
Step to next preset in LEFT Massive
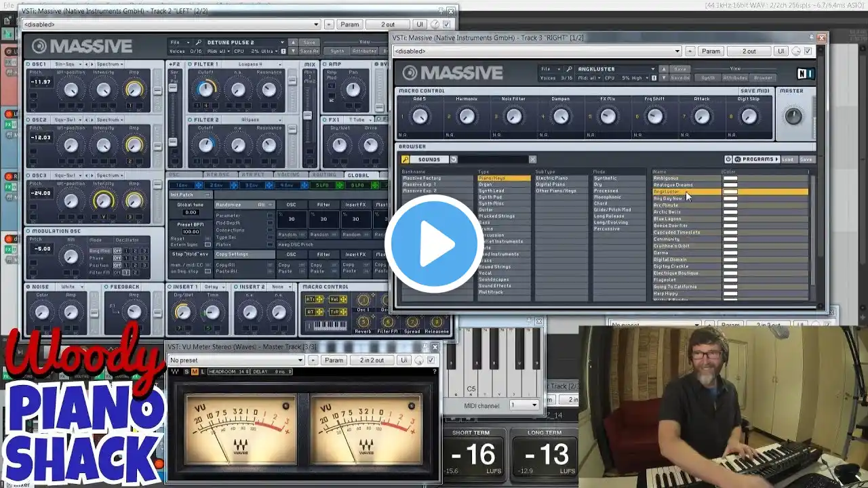pos(293,51)
